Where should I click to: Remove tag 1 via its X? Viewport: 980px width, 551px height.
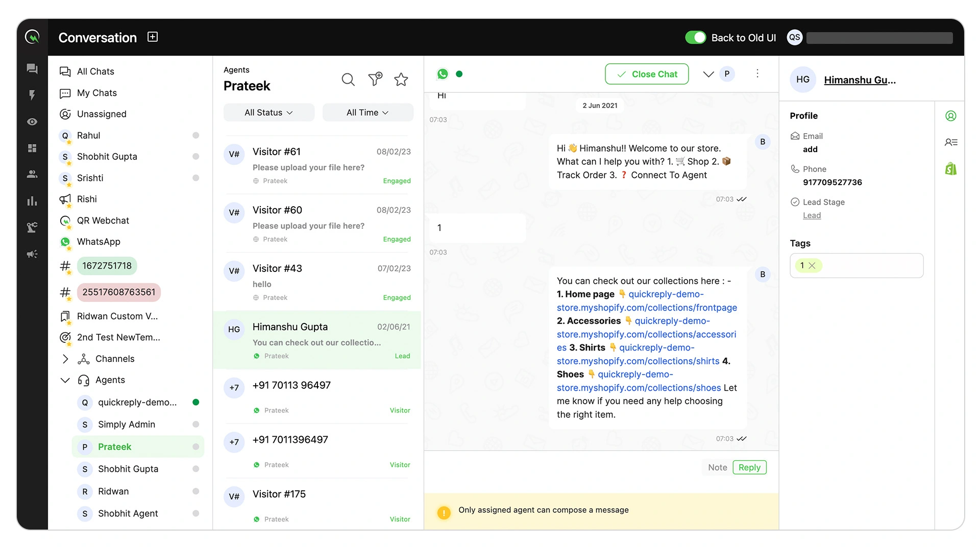(812, 266)
